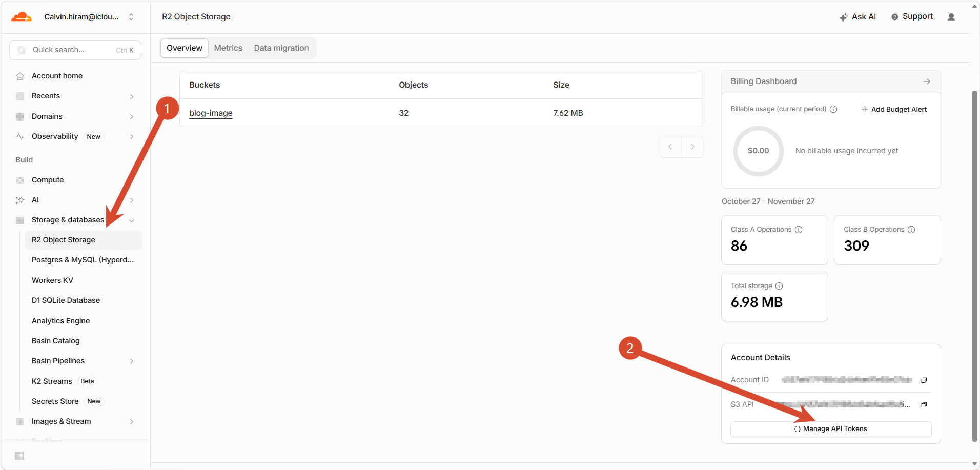Open the Data migration tab
Screen dimensions: 980x470
point(281,48)
